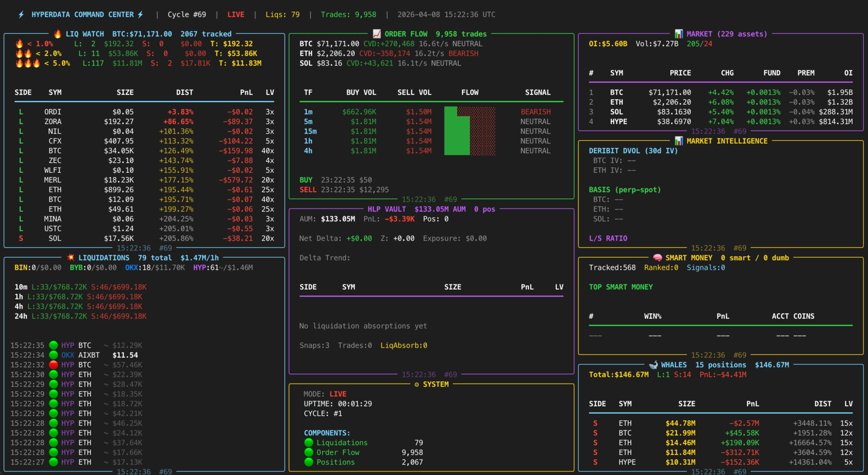Click the DIST column header in LIQ WATCH

[184, 92]
